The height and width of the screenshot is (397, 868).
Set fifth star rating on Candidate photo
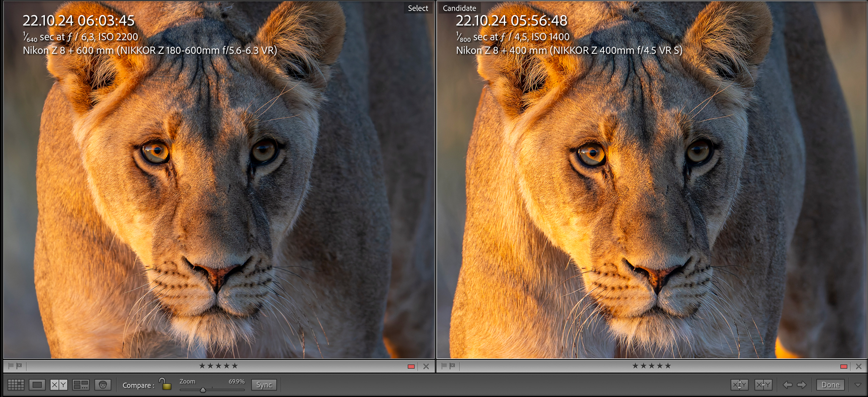(668, 366)
